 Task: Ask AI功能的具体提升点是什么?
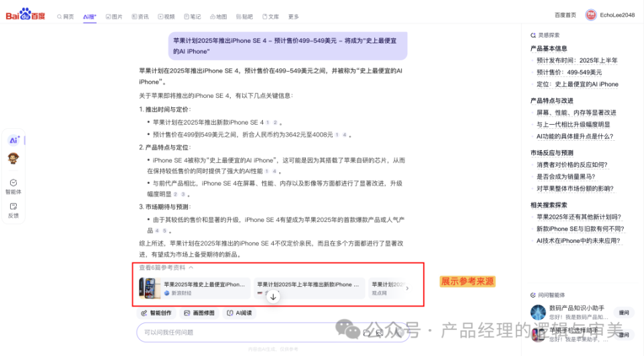pyautogui.click(x=575, y=137)
